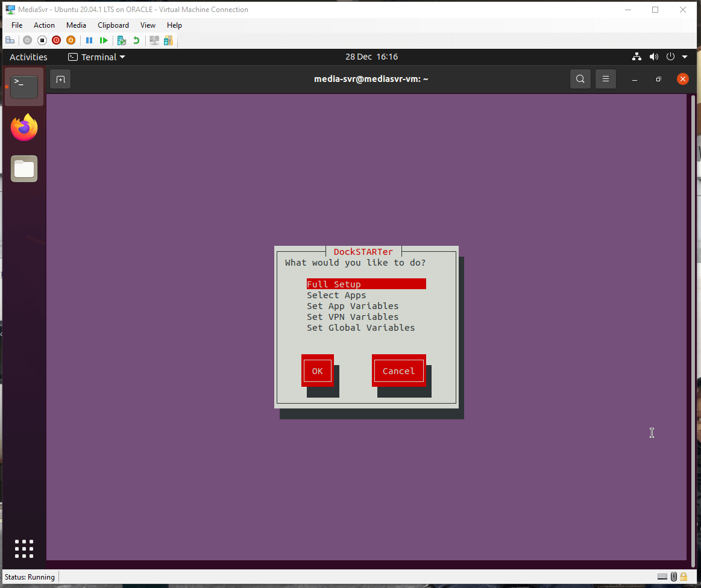Click the keyboard icon in VM status bar
This screenshot has height=588, width=701.
tap(662, 577)
